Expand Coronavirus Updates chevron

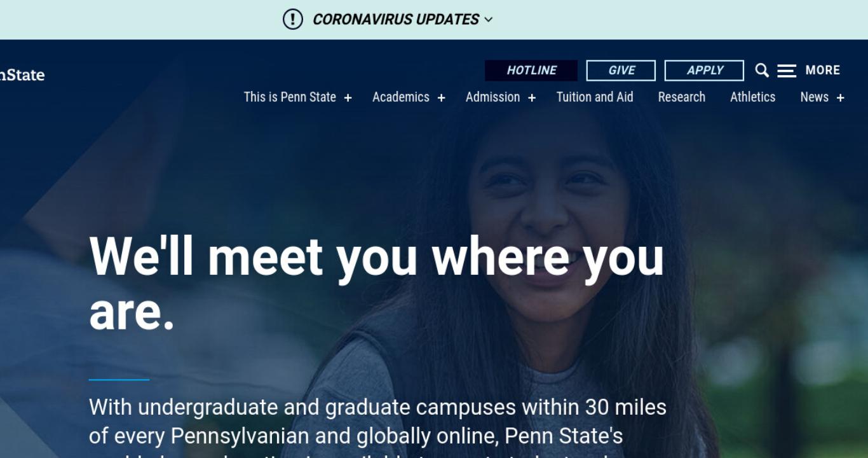488,20
